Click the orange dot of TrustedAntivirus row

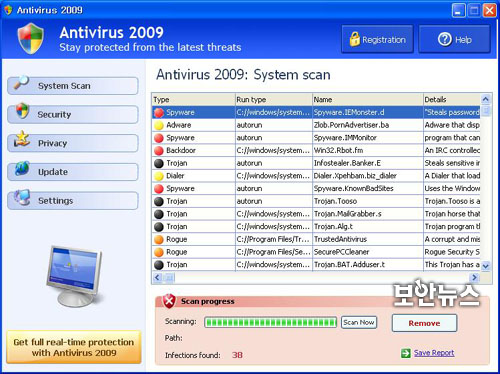click(x=159, y=239)
